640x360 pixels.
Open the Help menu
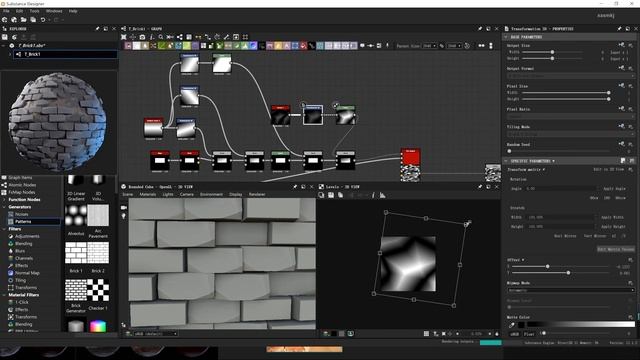click(73, 11)
